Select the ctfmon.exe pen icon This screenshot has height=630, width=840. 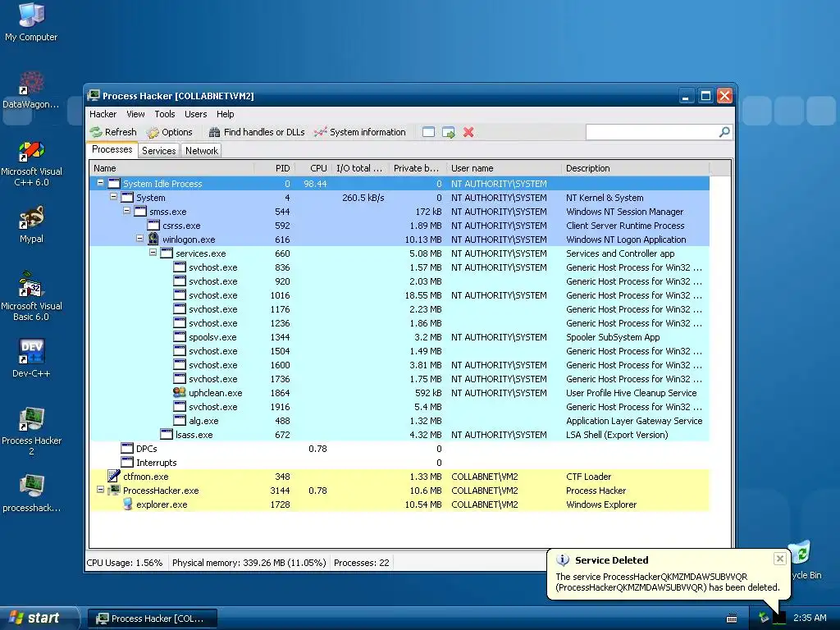click(113, 476)
